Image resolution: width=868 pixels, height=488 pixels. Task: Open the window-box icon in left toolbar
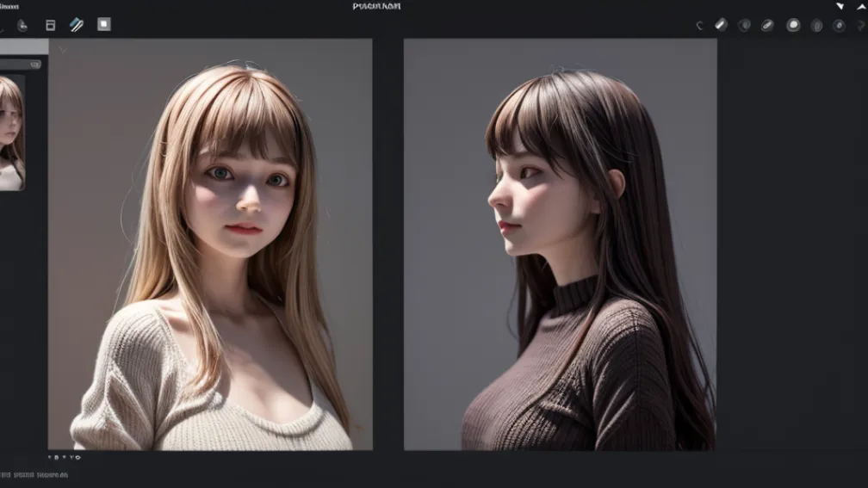coord(50,25)
